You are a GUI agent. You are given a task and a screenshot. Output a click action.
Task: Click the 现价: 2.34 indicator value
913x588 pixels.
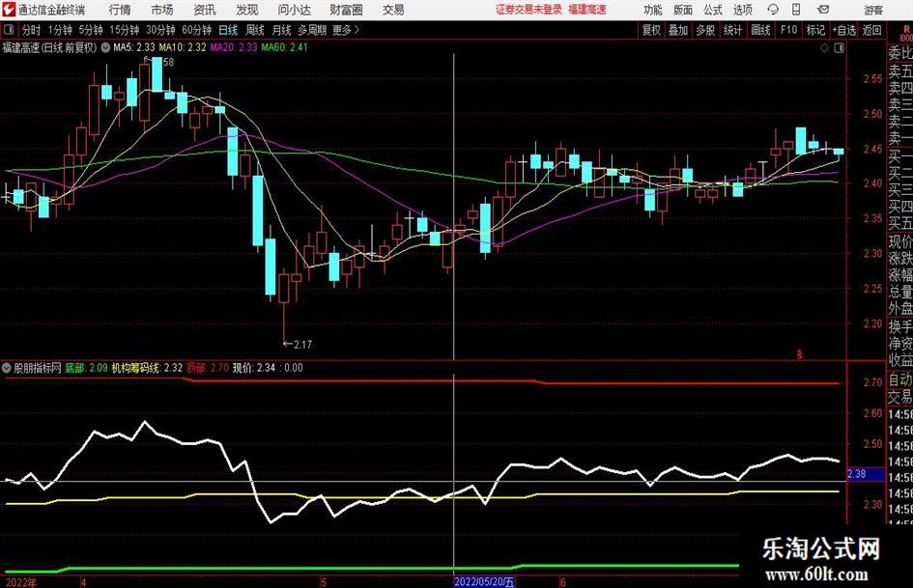pyautogui.click(x=254, y=368)
